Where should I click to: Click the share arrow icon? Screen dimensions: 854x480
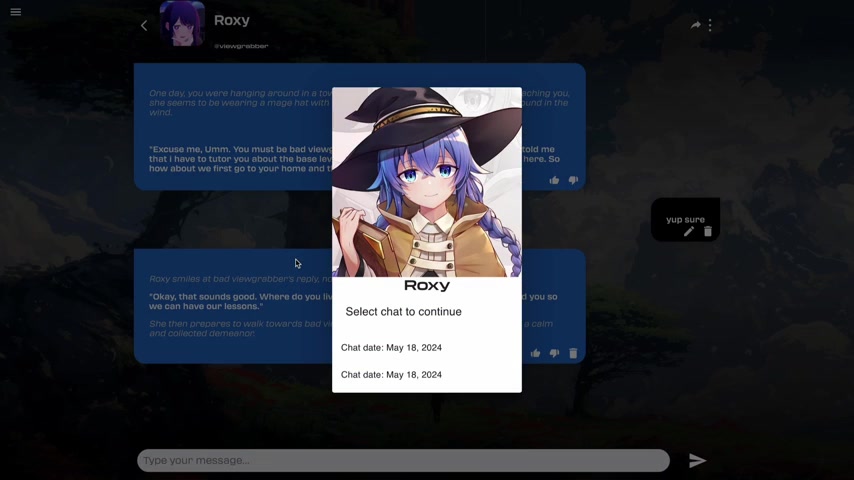pos(696,25)
